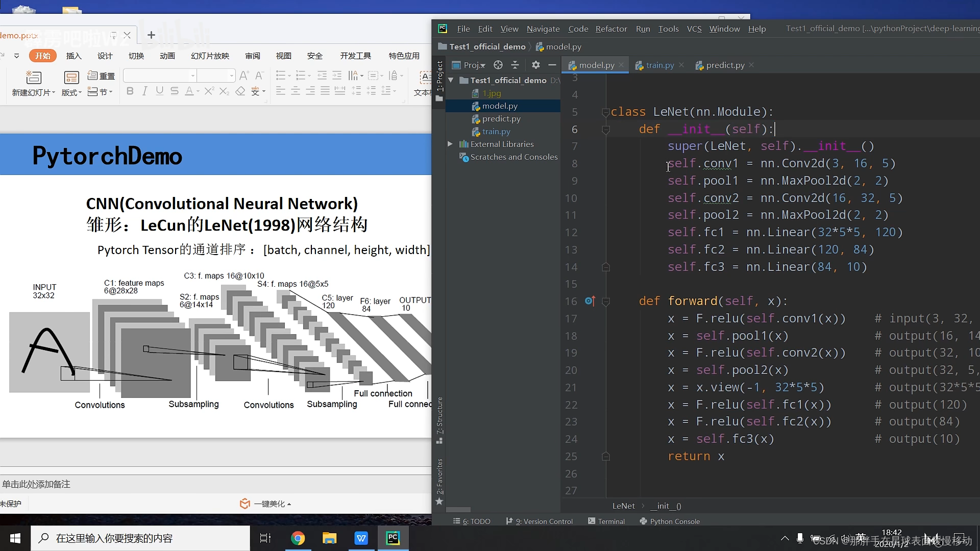
Task: Toggle Strikethrough formatting in WPS
Action: coord(175,91)
